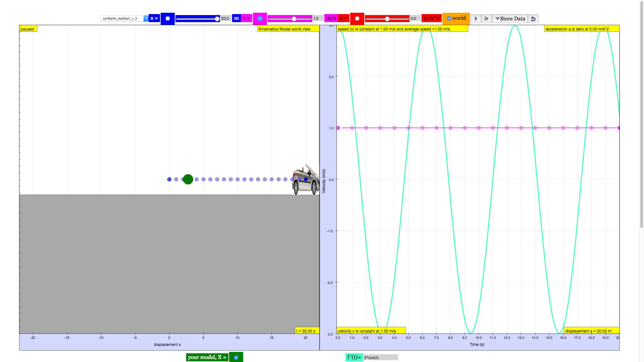Image resolution: width=644 pixels, height=362 pixels.
Task: Open the Store Data dropdown
Action: click(510, 18)
